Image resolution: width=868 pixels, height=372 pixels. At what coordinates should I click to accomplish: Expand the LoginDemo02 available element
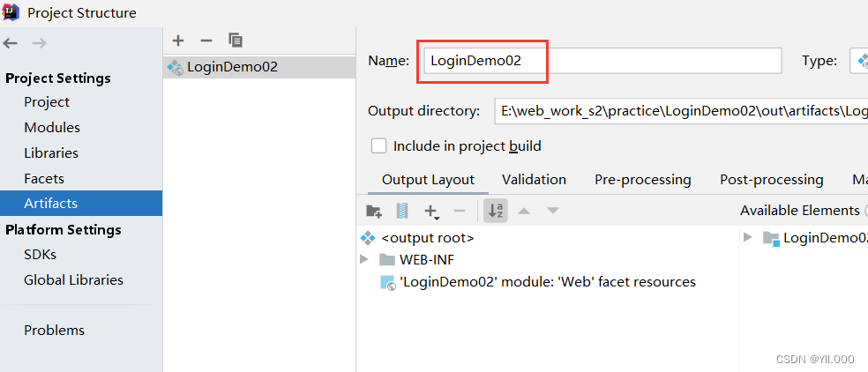click(749, 237)
